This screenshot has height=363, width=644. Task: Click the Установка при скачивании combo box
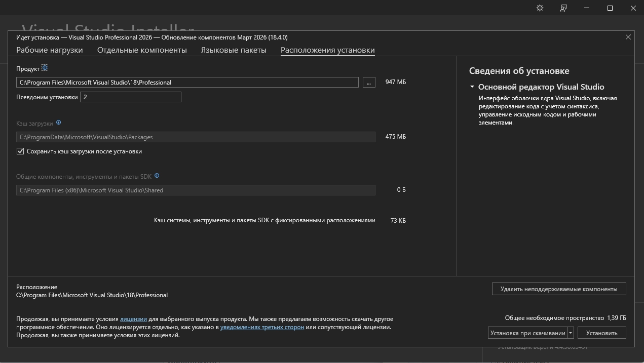[527, 333]
